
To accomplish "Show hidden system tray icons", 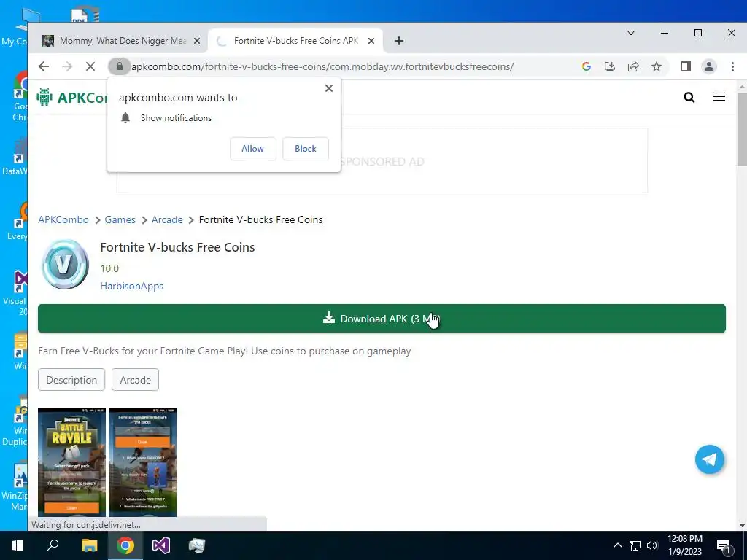I will coord(617,545).
